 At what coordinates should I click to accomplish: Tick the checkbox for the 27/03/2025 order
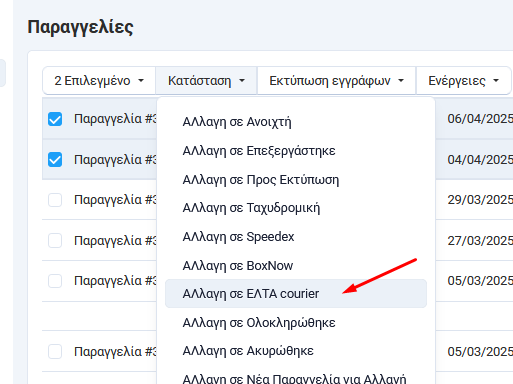click(x=55, y=240)
